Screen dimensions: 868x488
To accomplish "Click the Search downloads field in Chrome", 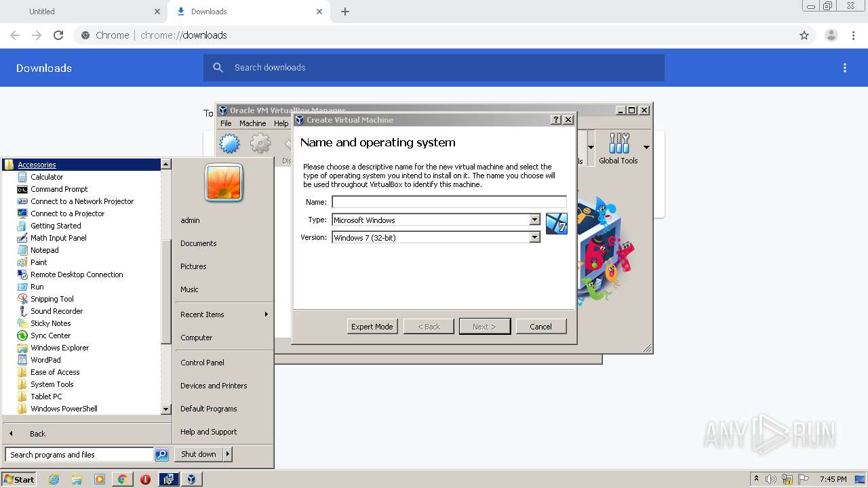I will tap(434, 68).
